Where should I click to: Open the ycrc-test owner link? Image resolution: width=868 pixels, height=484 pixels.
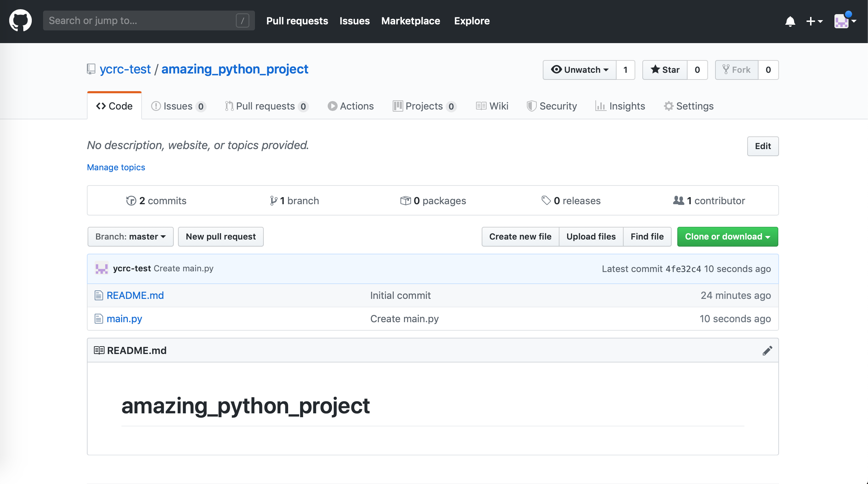tap(125, 69)
